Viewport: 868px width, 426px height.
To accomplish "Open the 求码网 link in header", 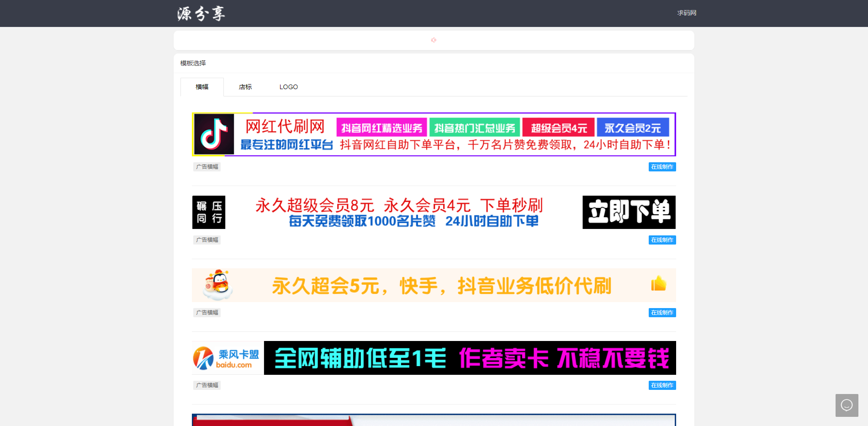I will [x=687, y=13].
